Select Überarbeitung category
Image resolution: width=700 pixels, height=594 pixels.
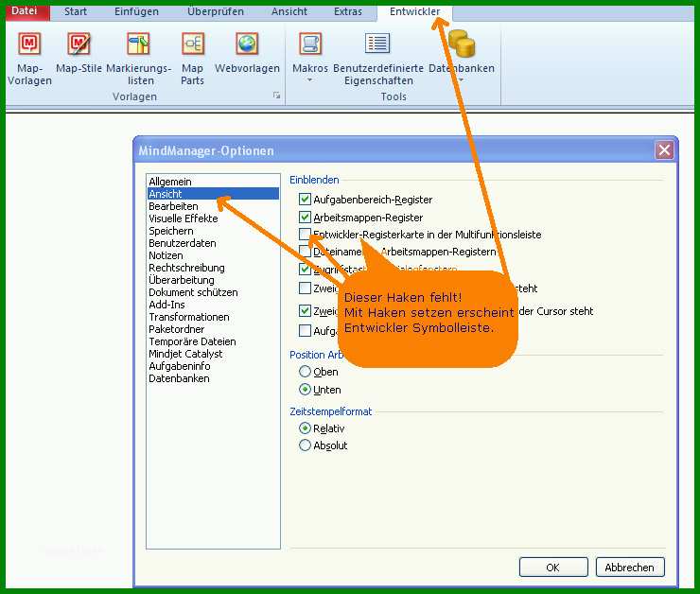click(x=214, y=280)
